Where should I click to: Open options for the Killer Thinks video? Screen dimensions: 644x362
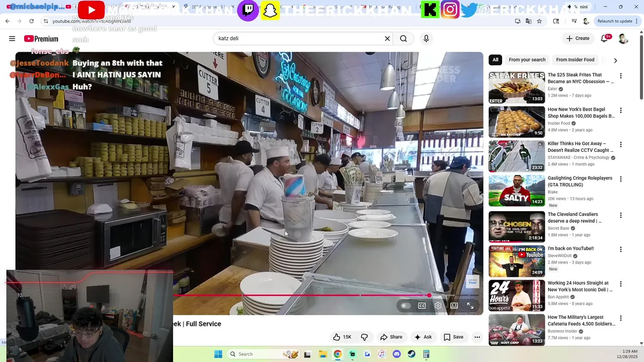tap(620, 145)
